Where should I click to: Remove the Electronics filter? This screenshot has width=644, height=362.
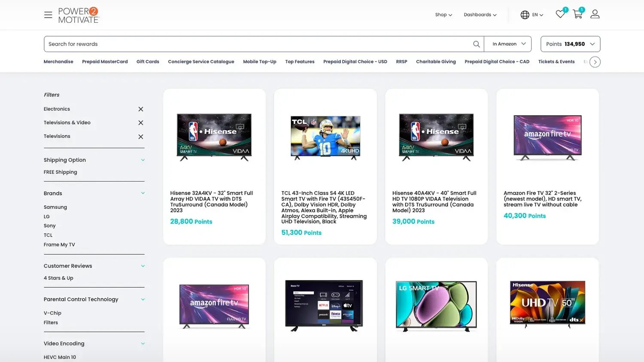coord(140,109)
